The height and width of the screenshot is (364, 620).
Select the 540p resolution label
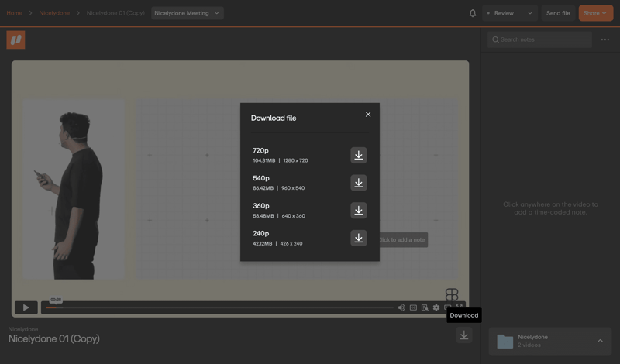(x=261, y=178)
